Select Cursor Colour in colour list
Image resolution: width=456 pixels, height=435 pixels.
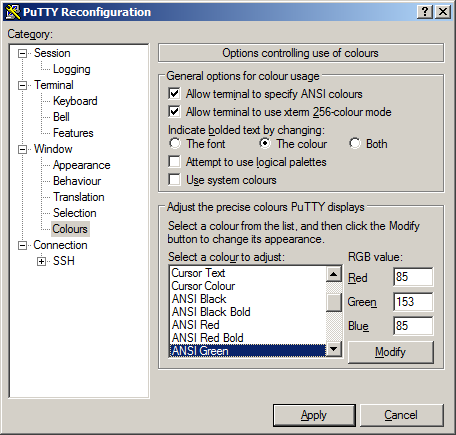[x=248, y=286]
